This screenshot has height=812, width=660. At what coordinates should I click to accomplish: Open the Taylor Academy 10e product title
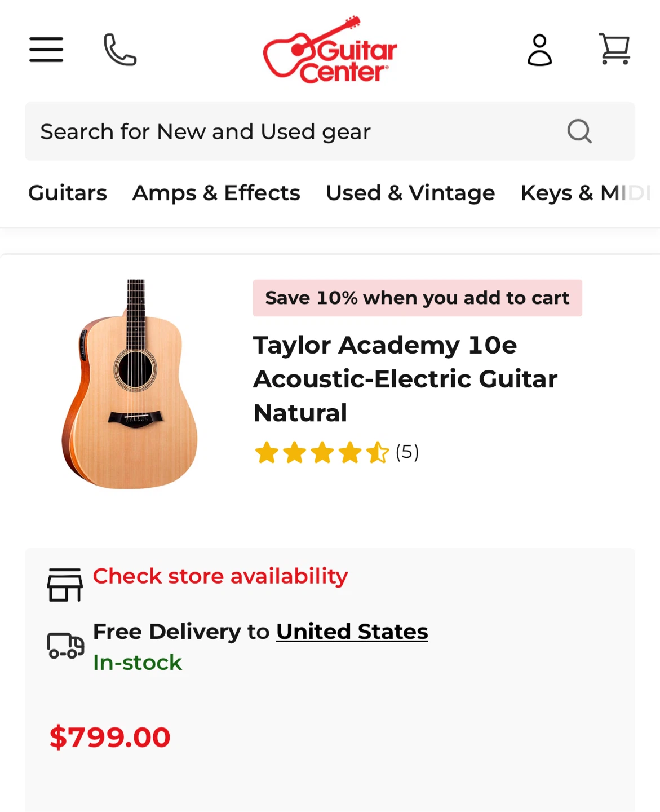pyautogui.click(x=405, y=378)
